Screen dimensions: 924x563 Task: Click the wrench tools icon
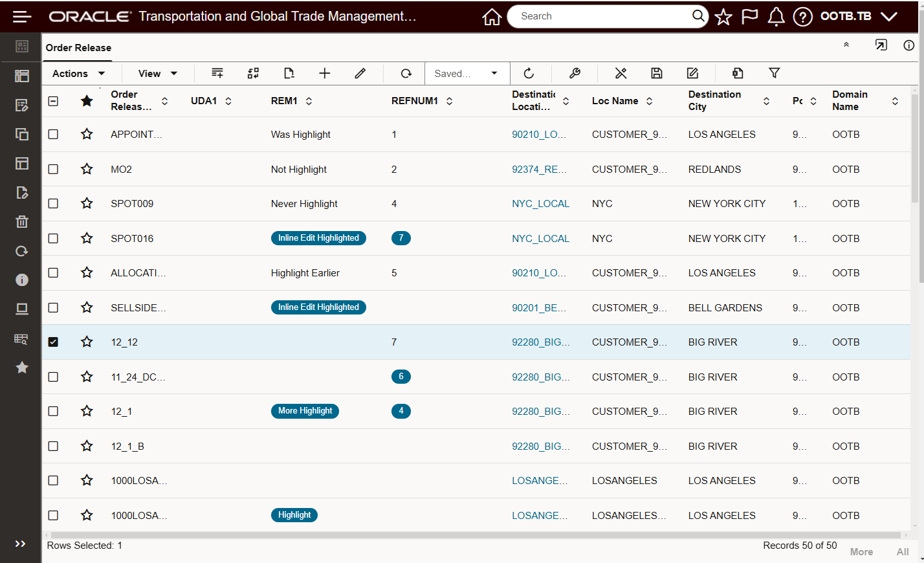point(575,73)
